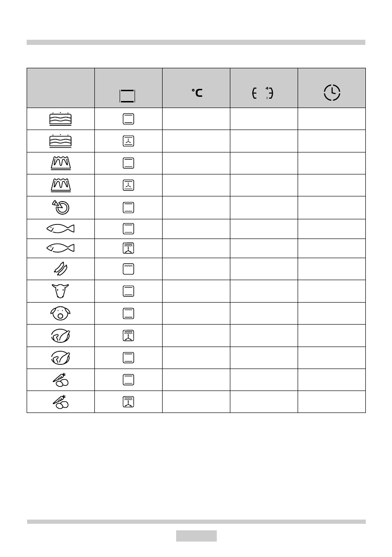Click the °C temperature symbol in header

pyautogui.click(x=196, y=93)
